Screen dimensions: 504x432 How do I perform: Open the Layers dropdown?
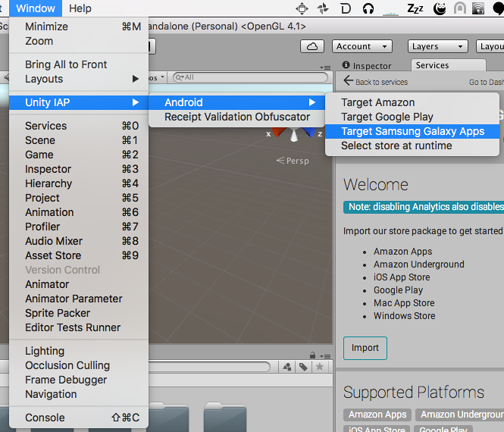[x=434, y=46]
